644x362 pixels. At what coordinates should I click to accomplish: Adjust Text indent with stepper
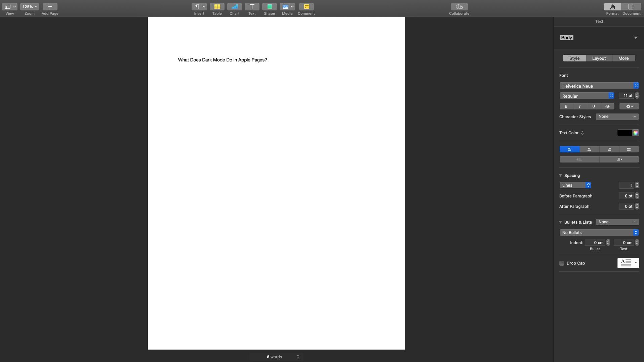[x=637, y=243]
